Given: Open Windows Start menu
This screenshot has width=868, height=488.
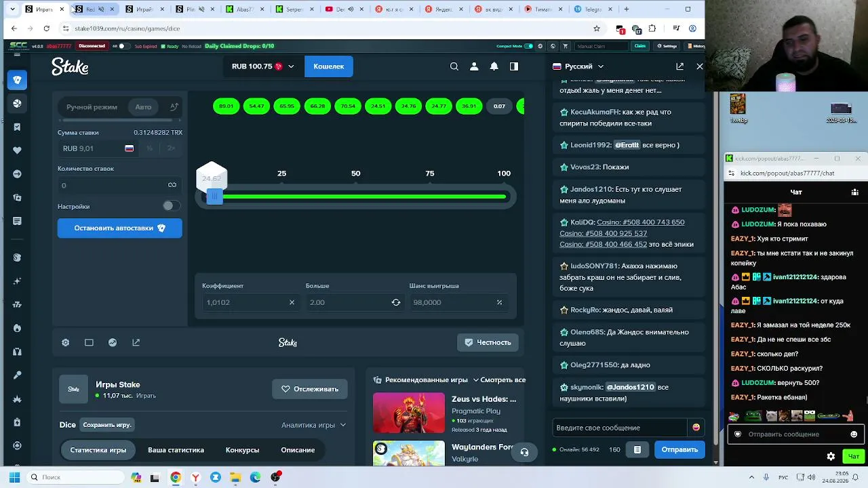Looking at the screenshot, I should pos(14,477).
